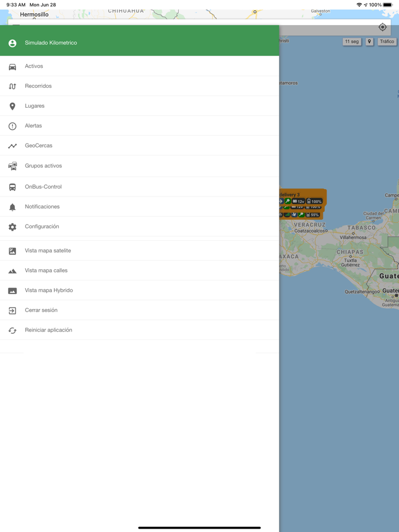Click the terrain icon for street map view
This screenshot has height=532, width=399.
coord(12,271)
